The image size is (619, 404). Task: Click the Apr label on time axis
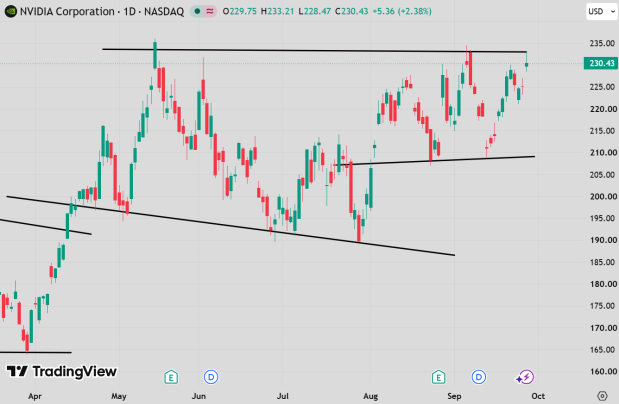pos(35,396)
